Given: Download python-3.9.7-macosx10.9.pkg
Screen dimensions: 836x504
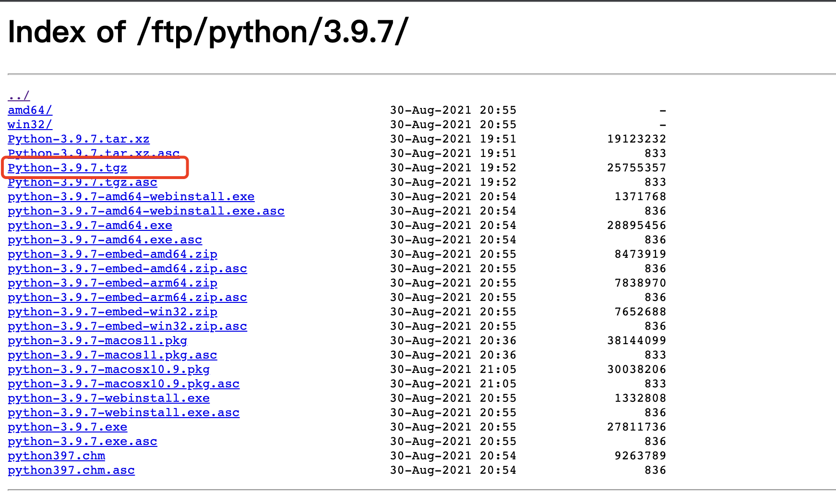Looking at the screenshot, I should [x=108, y=369].
